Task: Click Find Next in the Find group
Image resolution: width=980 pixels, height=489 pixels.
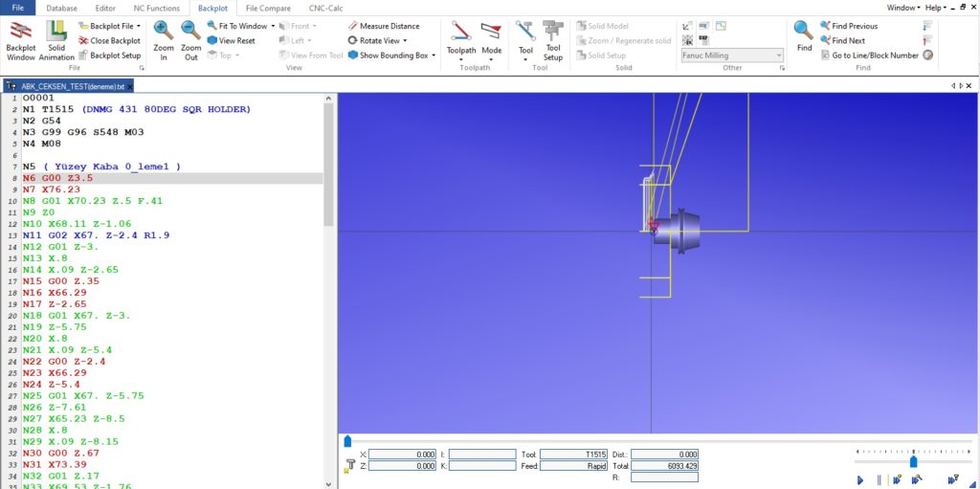Action: tap(848, 41)
